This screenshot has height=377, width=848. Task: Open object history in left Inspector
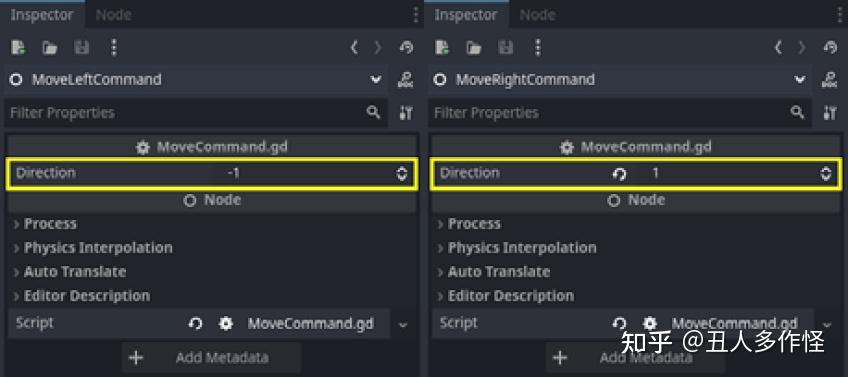pyautogui.click(x=406, y=48)
